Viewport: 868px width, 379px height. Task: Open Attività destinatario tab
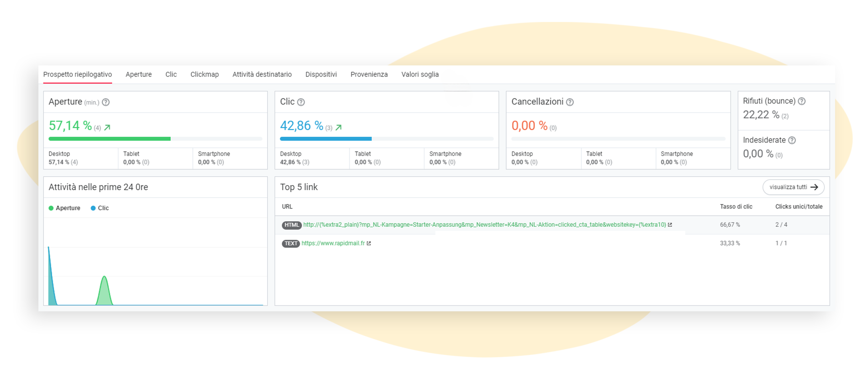[262, 75]
